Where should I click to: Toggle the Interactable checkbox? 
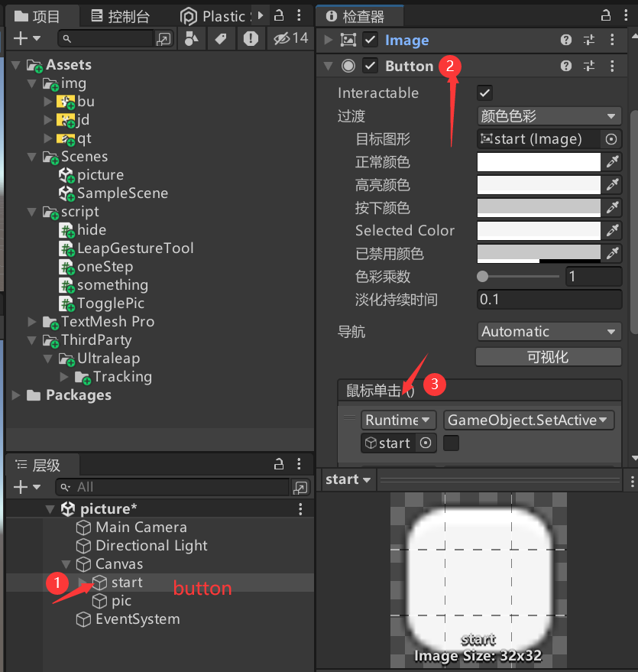pyautogui.click(x=486, y=93)
